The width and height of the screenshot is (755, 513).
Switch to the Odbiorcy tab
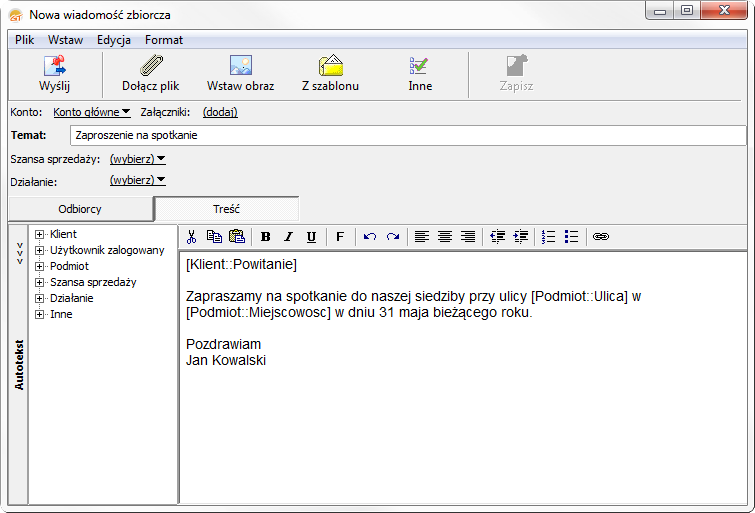tap(80, 209)
